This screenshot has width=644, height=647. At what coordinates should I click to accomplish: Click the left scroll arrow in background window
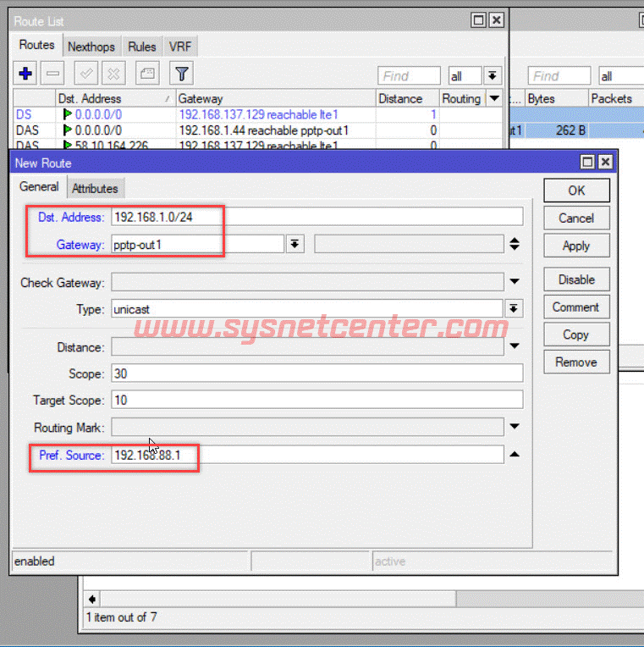[x=92, y=599]
